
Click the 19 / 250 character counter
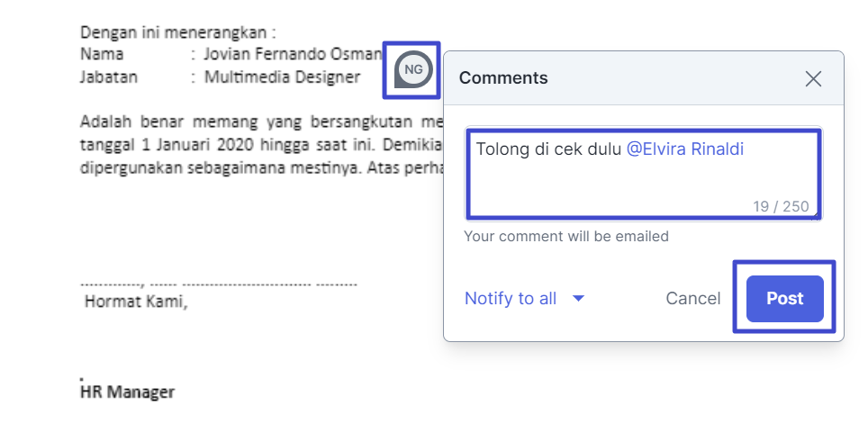coord(781,206)
